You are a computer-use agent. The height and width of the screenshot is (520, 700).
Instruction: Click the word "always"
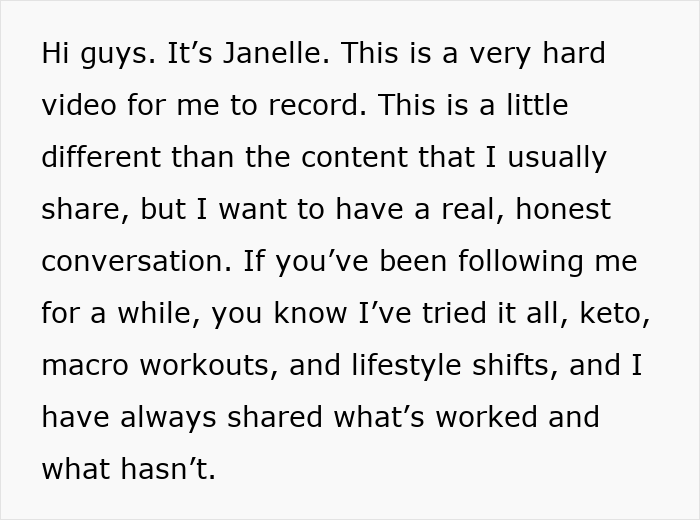tap(163, 418)
